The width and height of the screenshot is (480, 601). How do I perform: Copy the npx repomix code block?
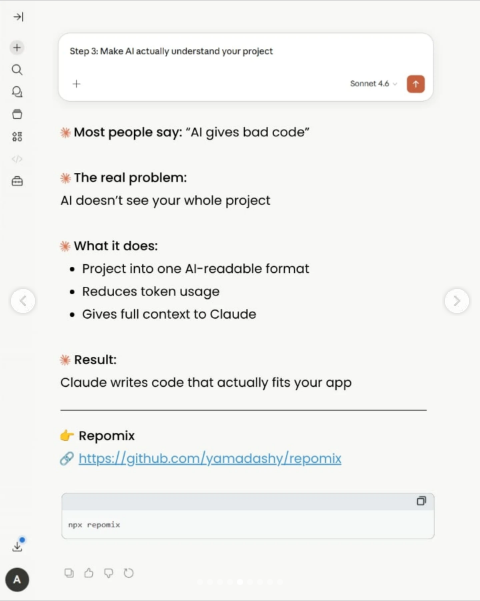point(421,501)
